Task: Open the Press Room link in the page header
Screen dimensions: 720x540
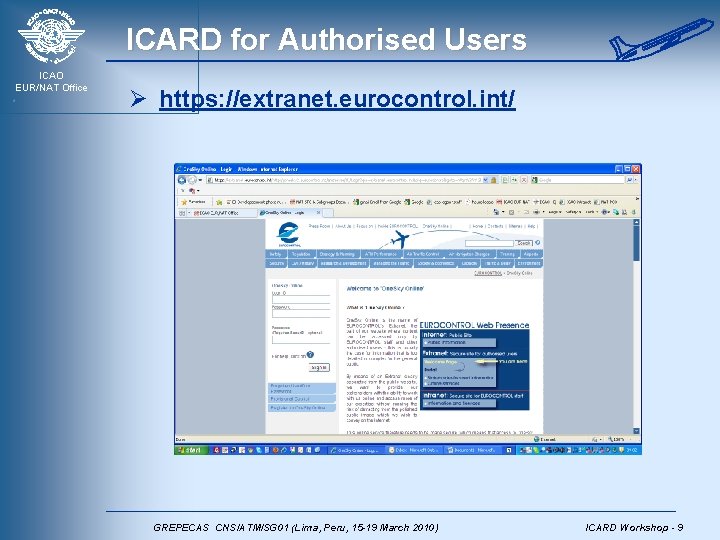Action: 319,226
